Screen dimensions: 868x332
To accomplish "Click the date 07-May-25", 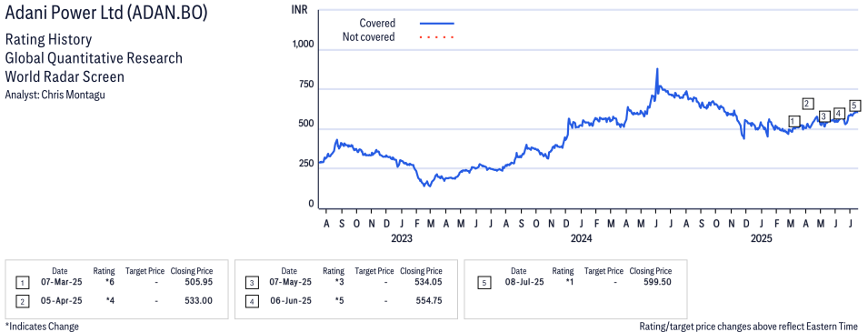I will [290, 282].
